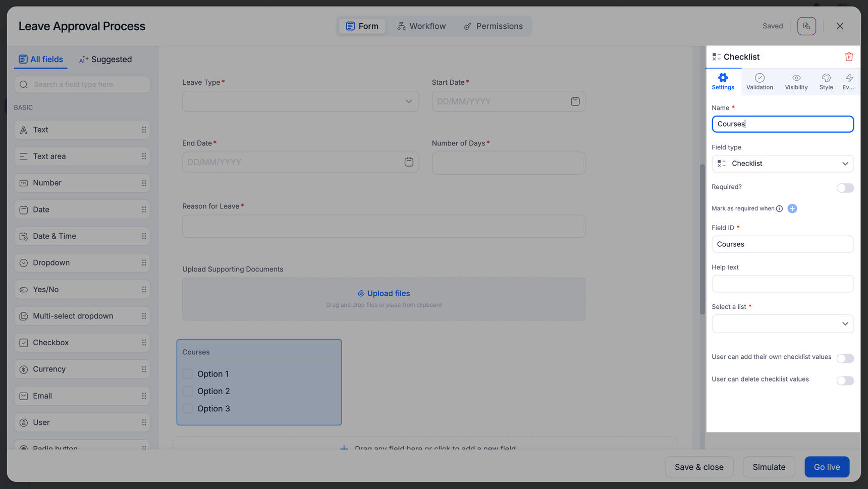Check the Option 2 checkbox
The image size is (868, 489).
point(188,391)
